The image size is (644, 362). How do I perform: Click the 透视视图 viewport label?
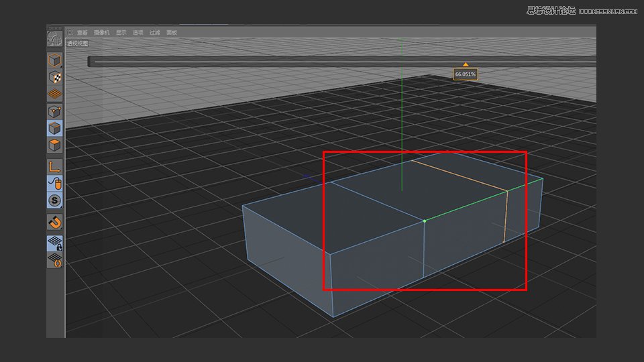[x=78, y=43]
